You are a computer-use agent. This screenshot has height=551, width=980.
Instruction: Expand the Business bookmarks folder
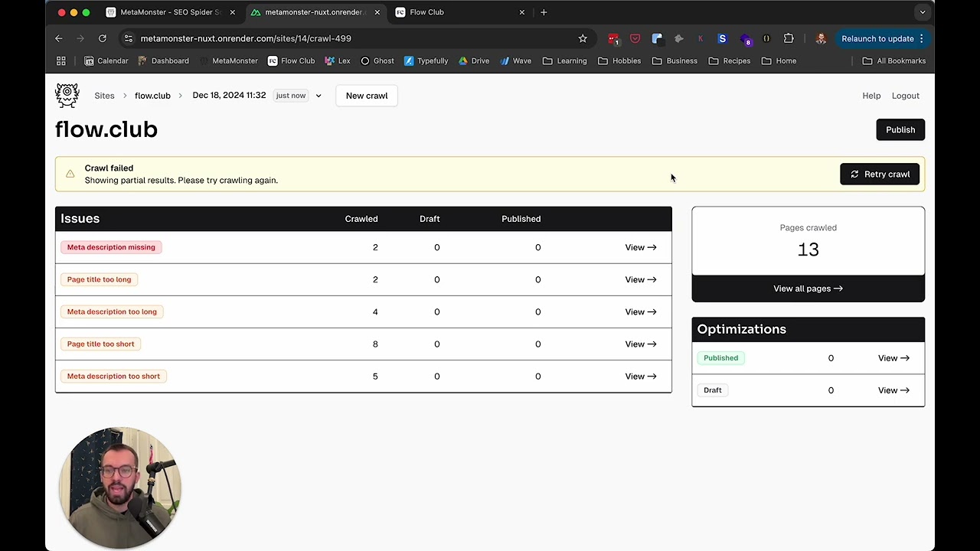pos(675,60)
